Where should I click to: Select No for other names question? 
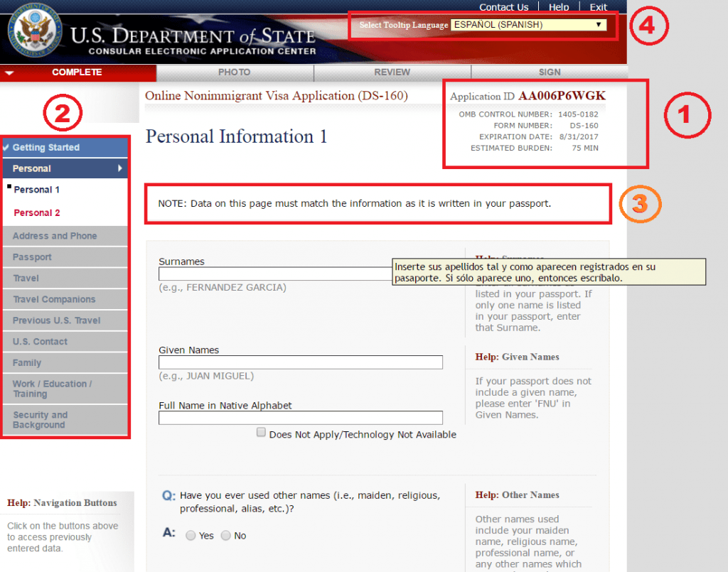(225, 535)
